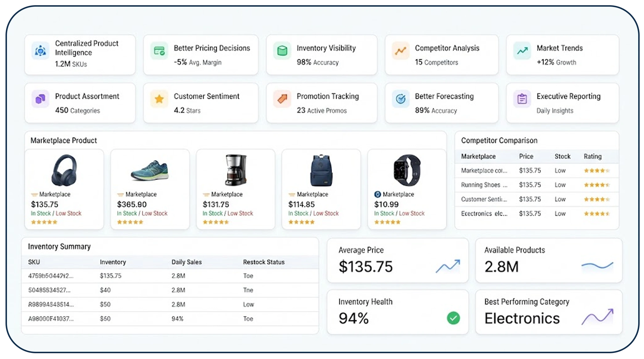Click the Low Stock label on the headphones card
The width and height of the screenshot is (644, 359).
tap(68, 213)
